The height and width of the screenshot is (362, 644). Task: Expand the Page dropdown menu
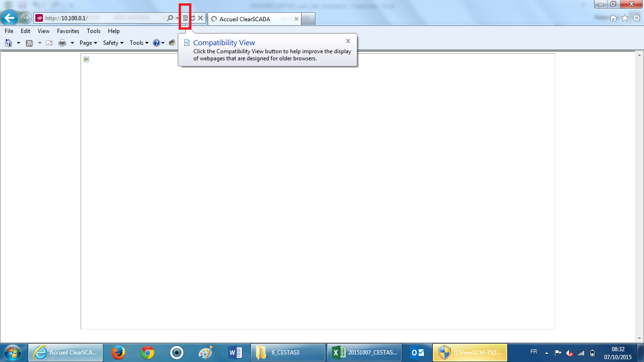click(88, 43)
